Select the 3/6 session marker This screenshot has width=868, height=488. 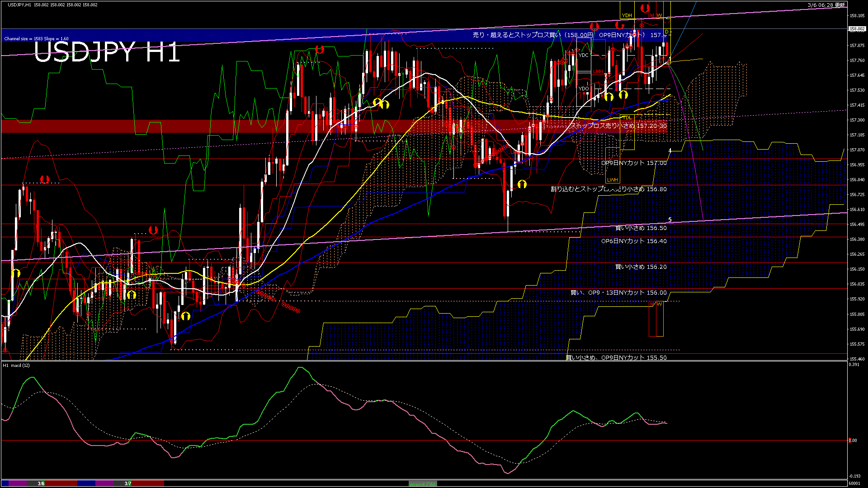click(41, 483)
